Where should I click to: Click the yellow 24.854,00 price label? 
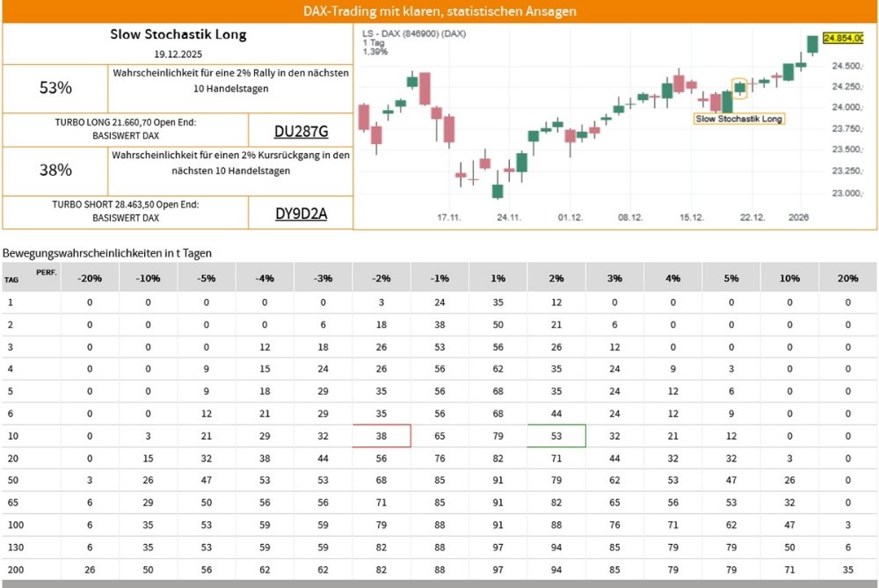[842, 38]
